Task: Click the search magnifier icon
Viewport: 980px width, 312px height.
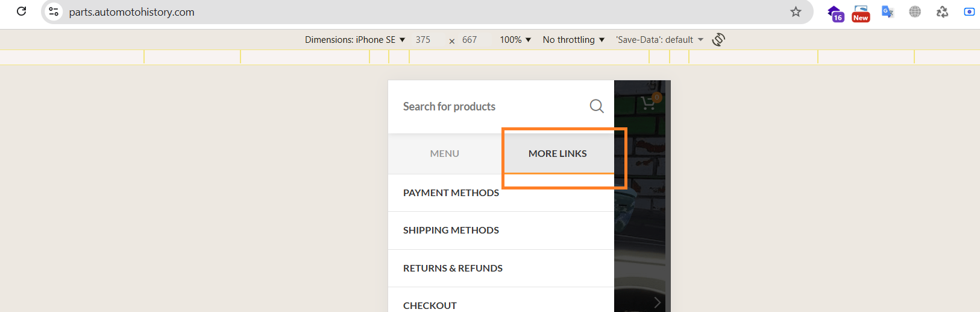Action: (x=596, y=106)
